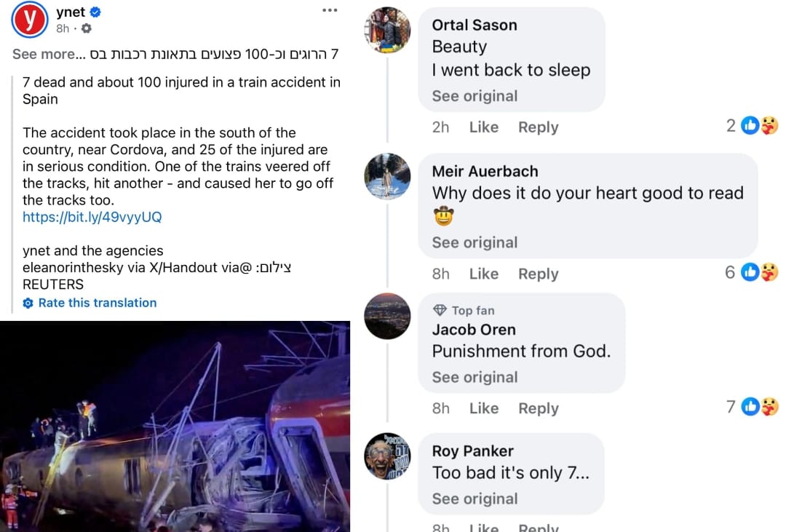View reactions on Meir Auerbach's comment

(x=759, y=273)
